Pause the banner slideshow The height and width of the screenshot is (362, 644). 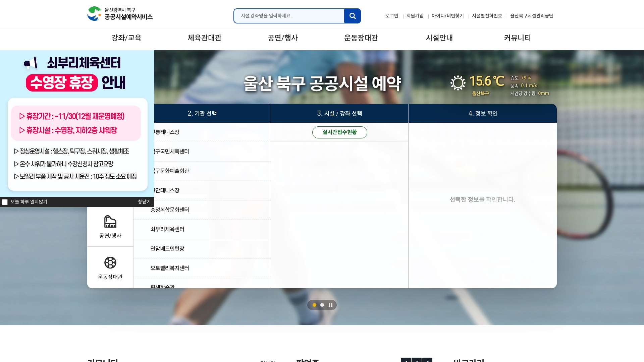330,305
